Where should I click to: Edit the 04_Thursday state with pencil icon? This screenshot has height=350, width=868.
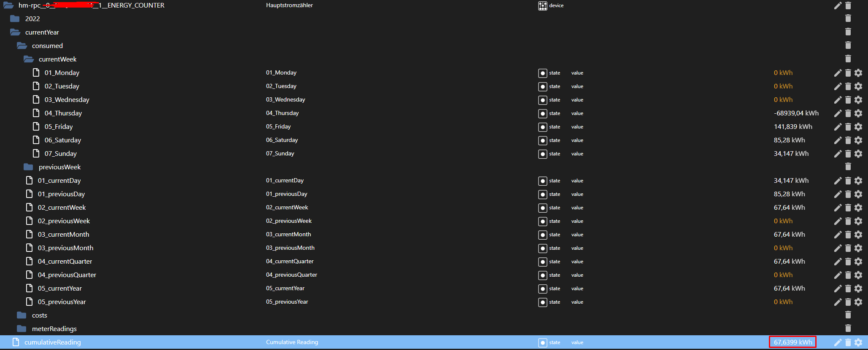coord(838,113)
